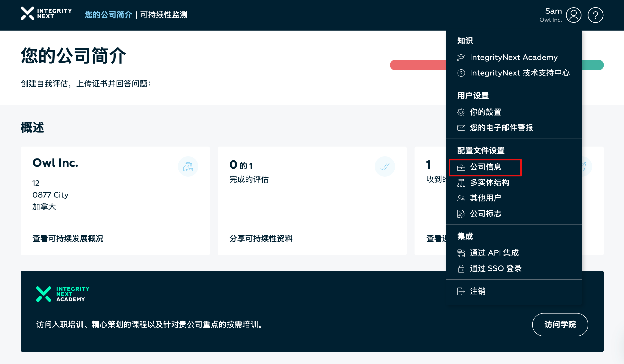Screen dimensions: 624x364
Task: Select 通过 API 集成 menu item
Action: click(494, 253)
